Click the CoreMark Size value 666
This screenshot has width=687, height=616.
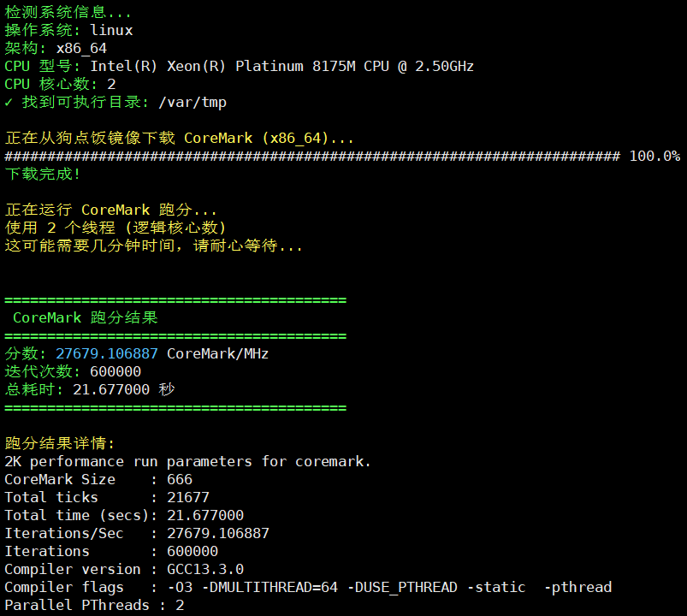(x=180, y=479)
